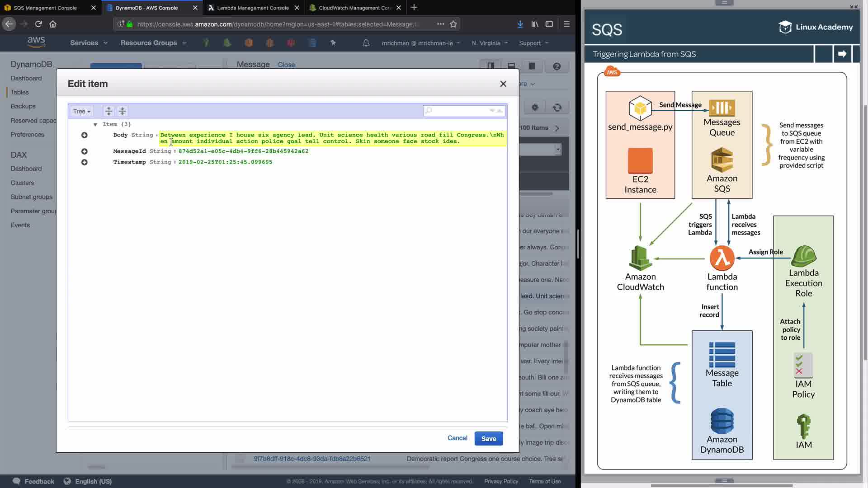Switch to the Lambda Management Console tab
Screen dimensions: 868x488
pos(252,8)
